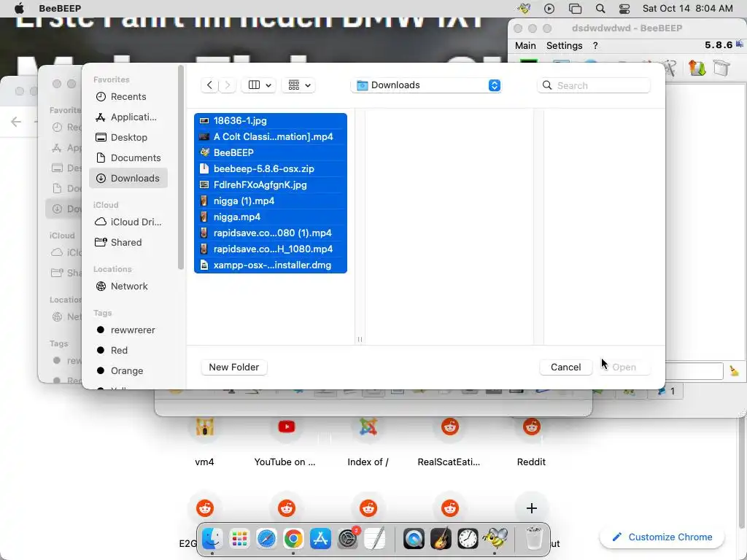The width and height of the screenshot is (747, 560).
Task: Click the BeeBEEP trash bin toolbar icon
Action: 721,68
